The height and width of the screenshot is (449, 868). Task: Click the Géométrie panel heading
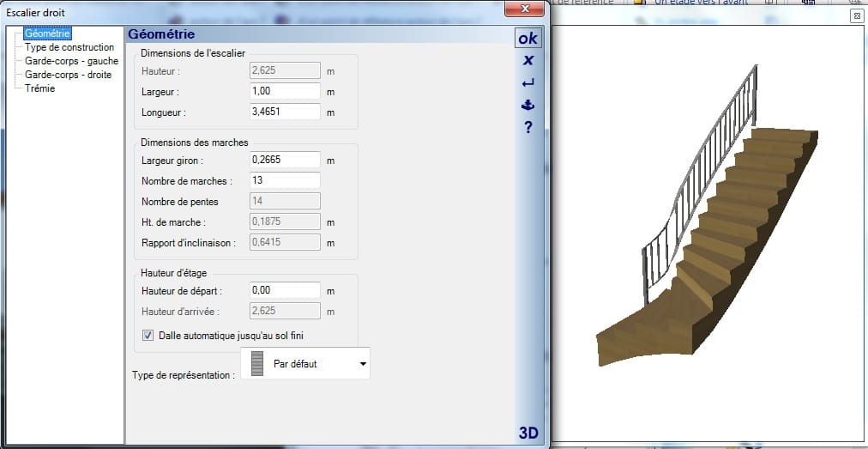161,34
